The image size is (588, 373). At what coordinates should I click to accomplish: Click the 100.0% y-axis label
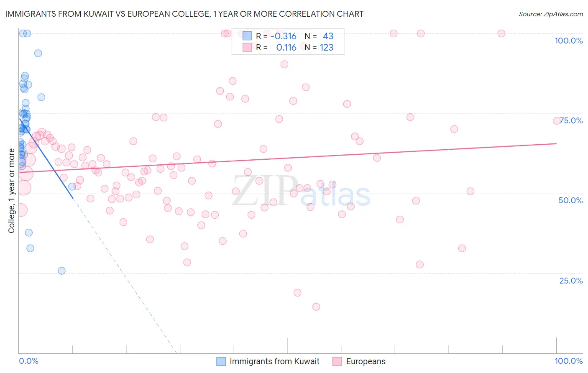pyautogui.click(x=569, y=41)
